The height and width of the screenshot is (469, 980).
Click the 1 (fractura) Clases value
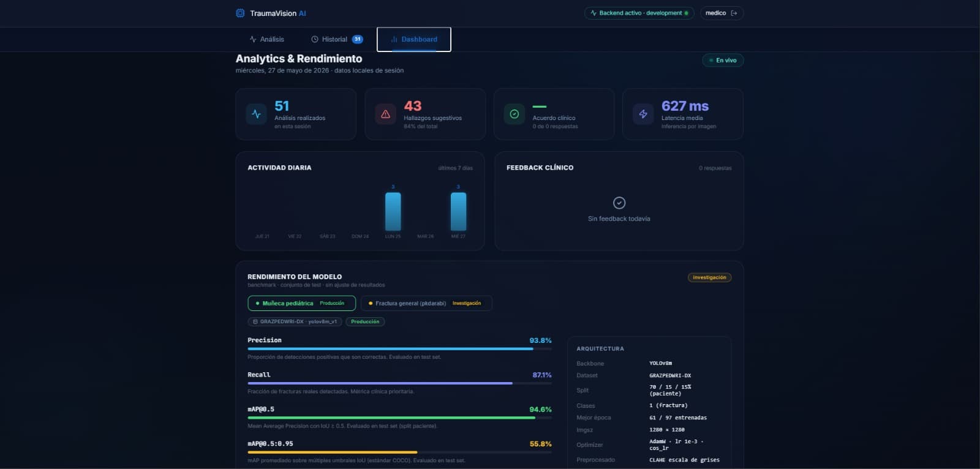point(668,405)
